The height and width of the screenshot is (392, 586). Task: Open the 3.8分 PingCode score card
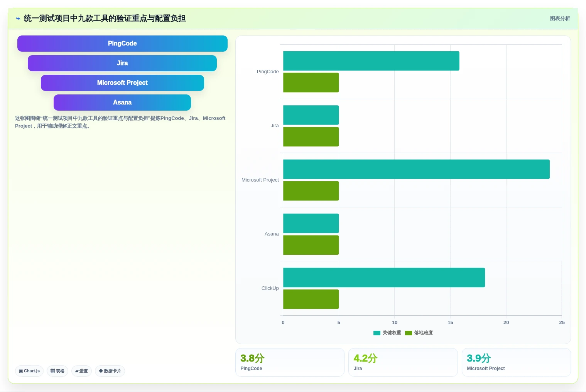(290, 362)
